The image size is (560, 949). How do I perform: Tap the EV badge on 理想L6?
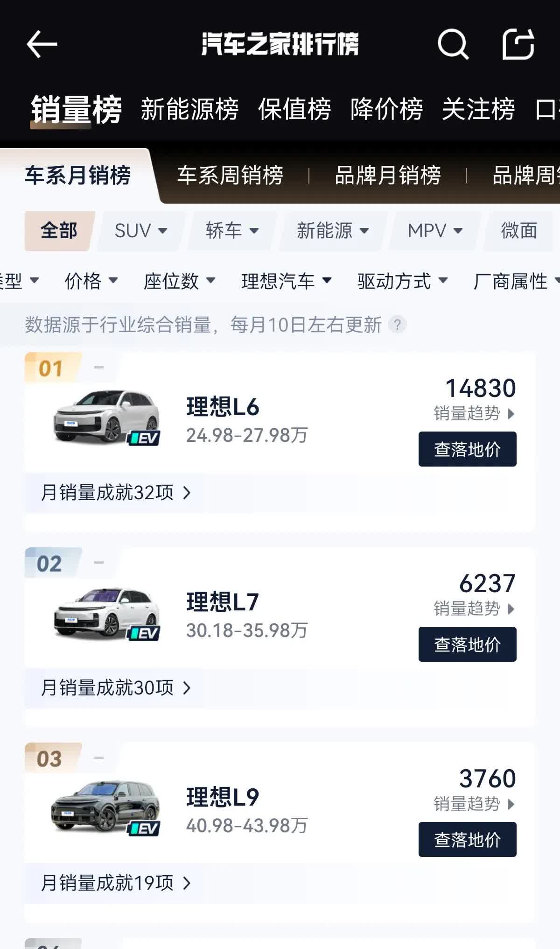144,438
